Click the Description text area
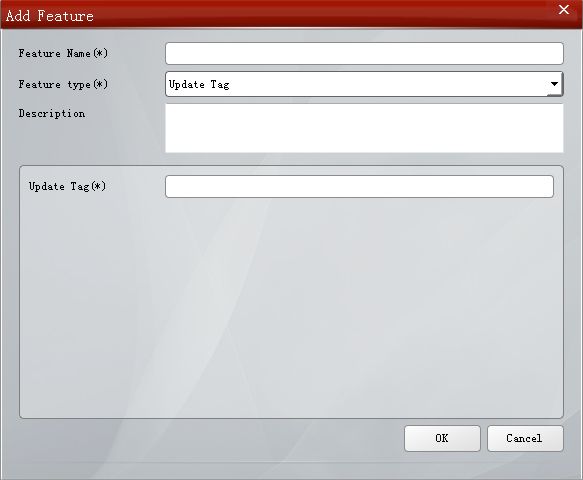 [364, 128]
